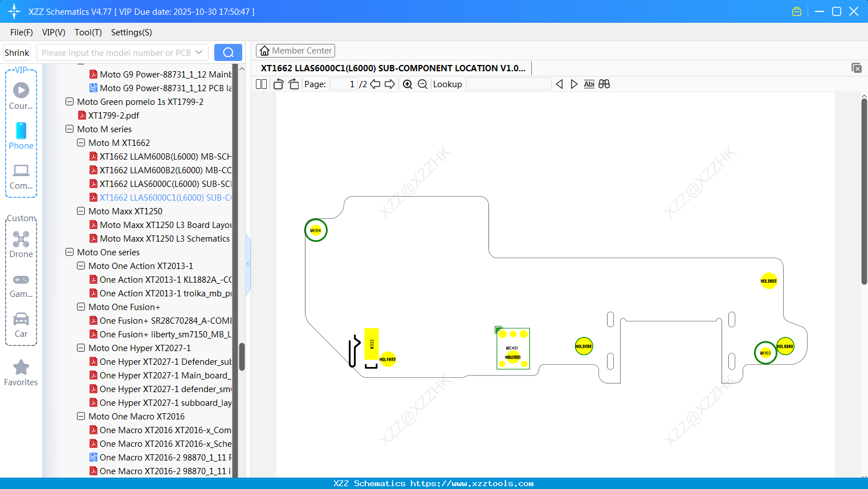Go to the previous page arrow
This screenshot has width=868, height=489.
(375, 84)
